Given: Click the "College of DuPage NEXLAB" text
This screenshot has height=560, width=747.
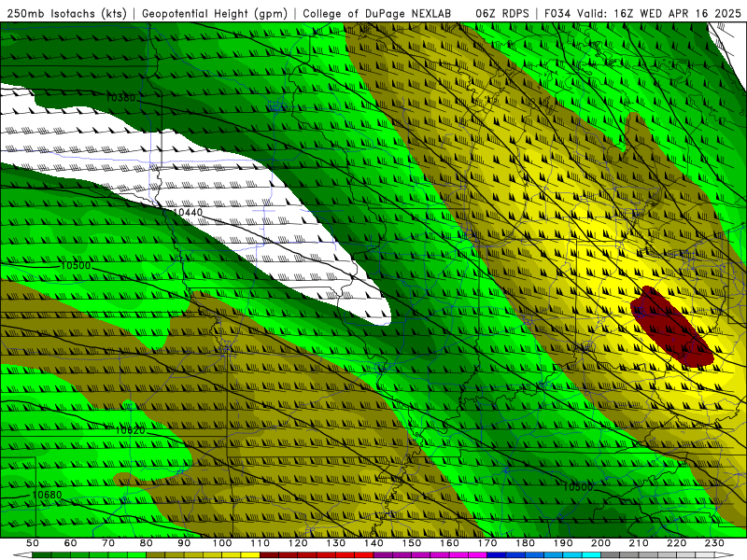Looking at the screenshot, I should (377, 13).
